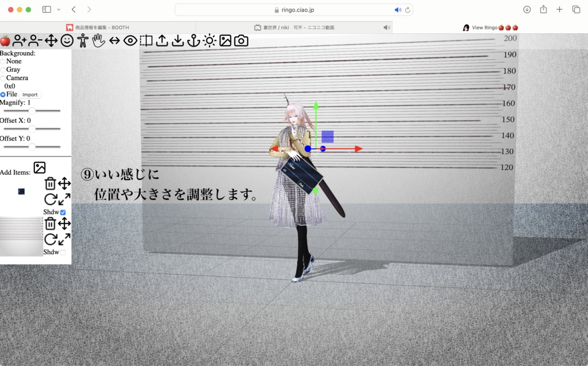588x366 pixels.
Task: Click the eye view tool in the toolbar
Action: [x=131, y=40]
